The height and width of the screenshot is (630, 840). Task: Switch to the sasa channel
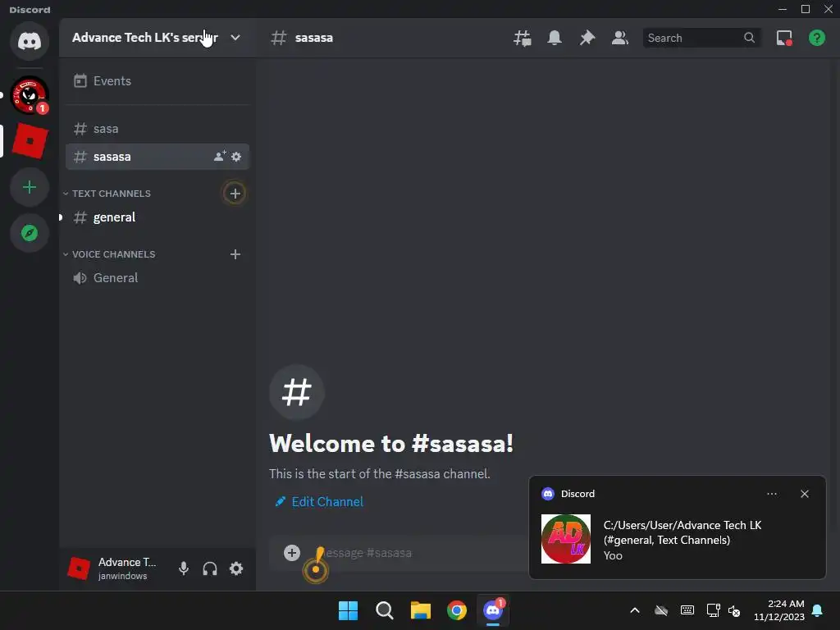click(157, 129)
